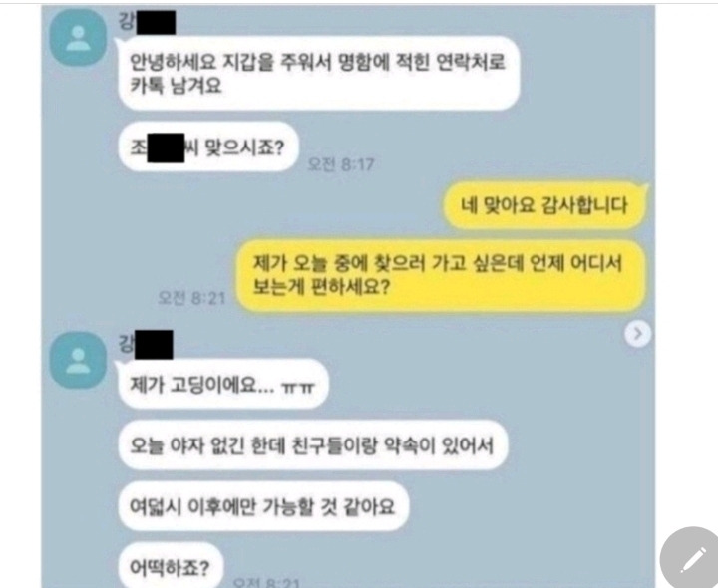Click the timestamp next to 어떡하죠? bubble
This screenshot has width=718, height=588.
[x=266, y=582]
